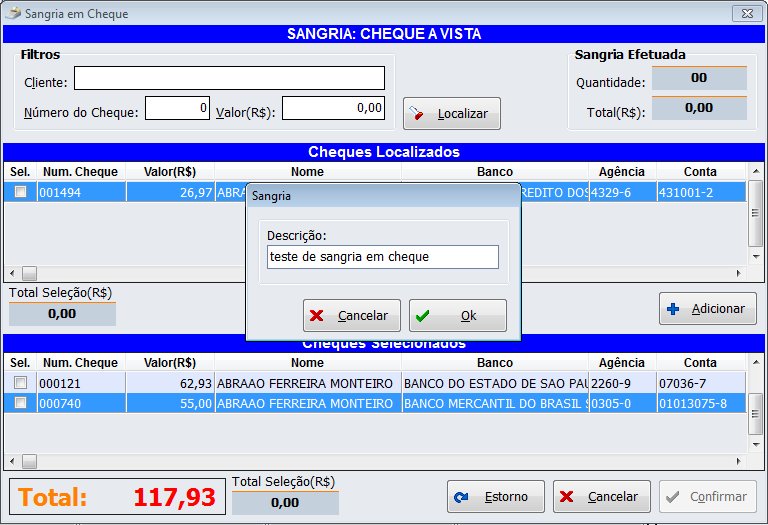Viewport: 768px width, 525px height.
Task: Toggle the checkbox for cheque 000740
Action: 20,403
